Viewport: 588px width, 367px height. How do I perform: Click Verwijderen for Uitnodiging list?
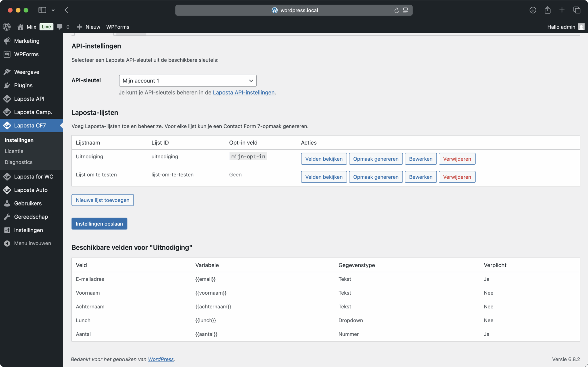(457, 159)
